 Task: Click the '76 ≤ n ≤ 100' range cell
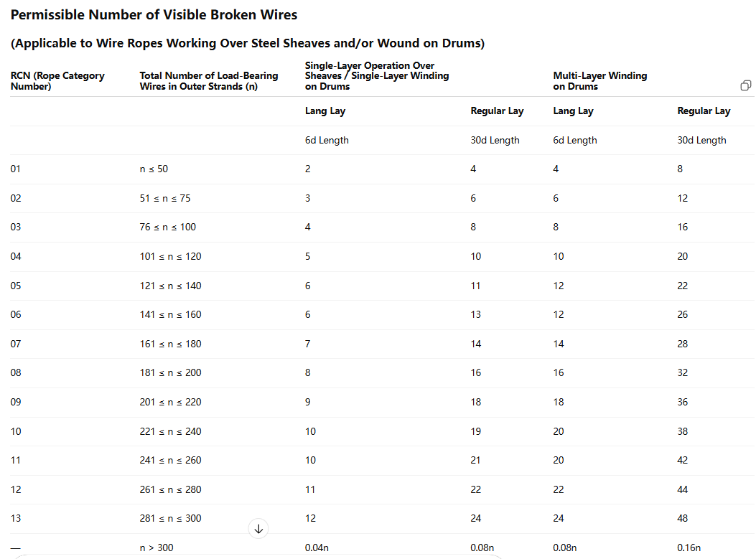pos(168,227)
